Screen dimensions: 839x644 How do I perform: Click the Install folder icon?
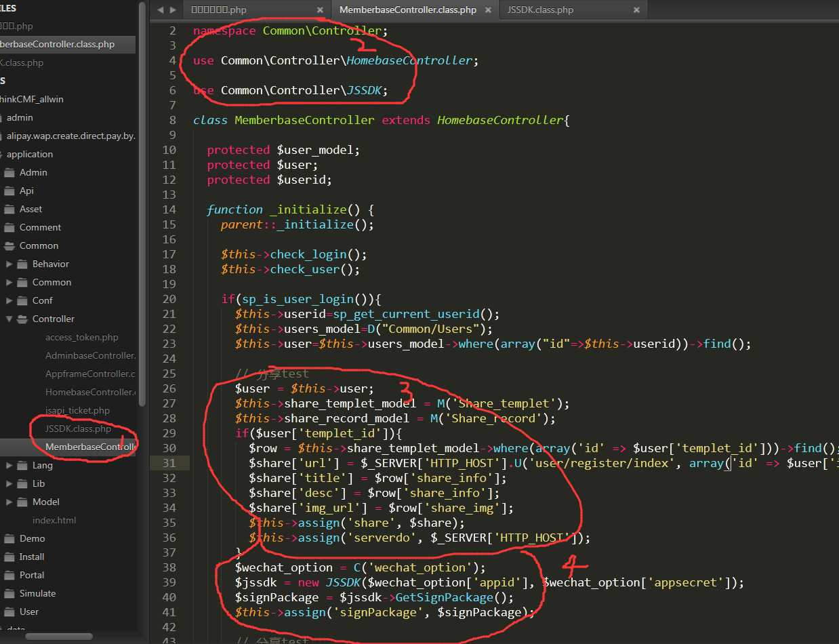9,557
